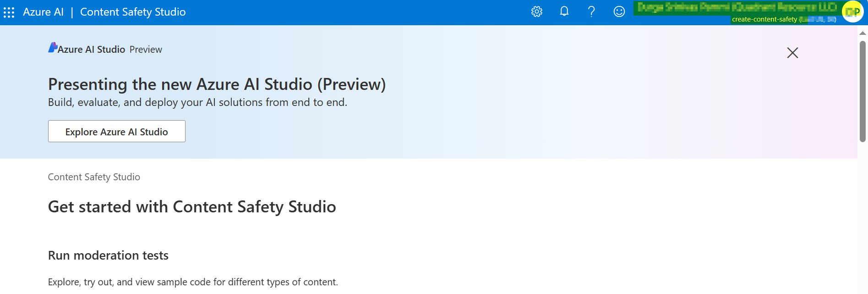The height and width of the screenshot is (294, 868).
Task: Click the Run moderation tests heading
Action: click(x=108, y=255)
